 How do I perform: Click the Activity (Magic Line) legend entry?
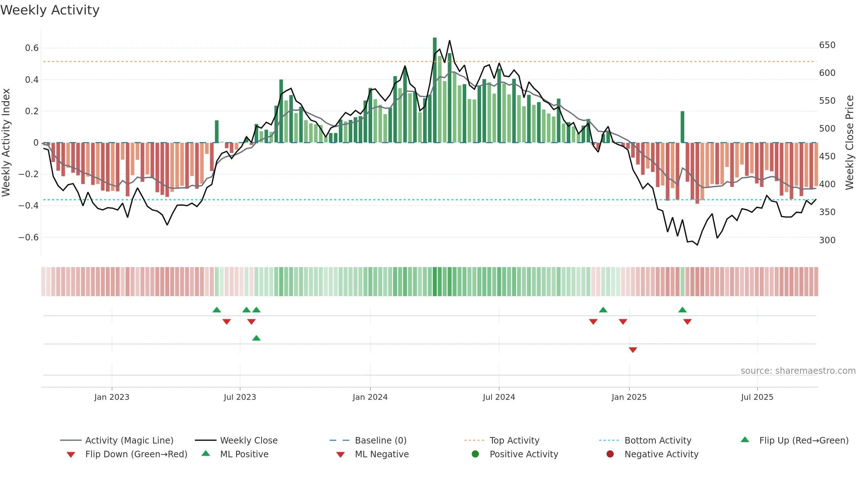point(117,440)
